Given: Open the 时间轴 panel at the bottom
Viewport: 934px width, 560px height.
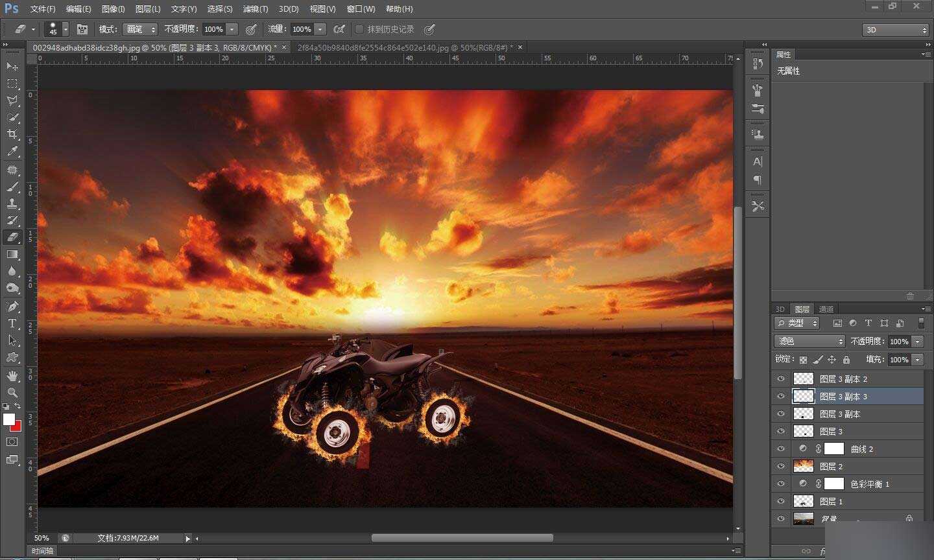Looking at the screenshot, I should [x=42, y=551].
